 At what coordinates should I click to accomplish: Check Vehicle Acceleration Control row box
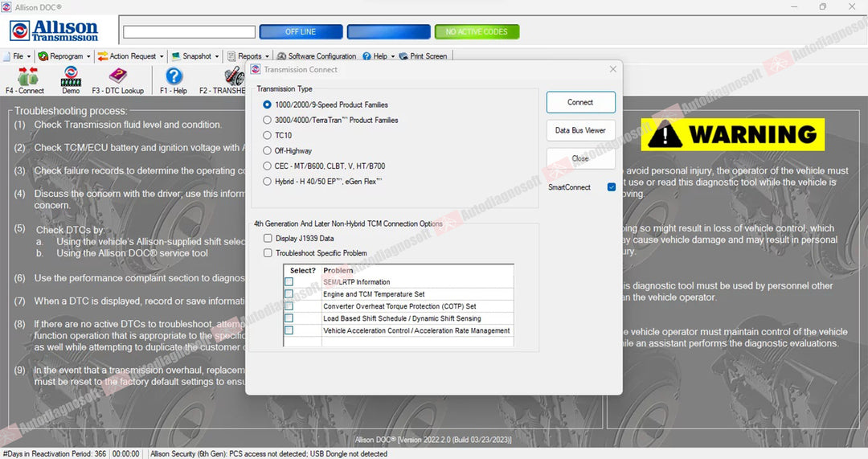(289, 330)
